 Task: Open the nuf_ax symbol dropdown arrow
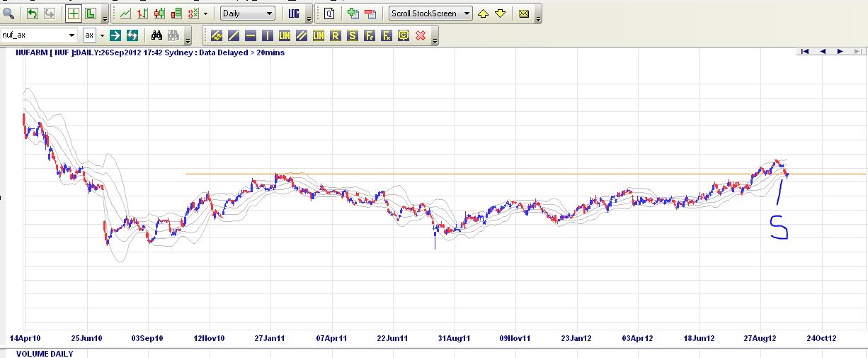pyautogui.click(x=72, y=35)
